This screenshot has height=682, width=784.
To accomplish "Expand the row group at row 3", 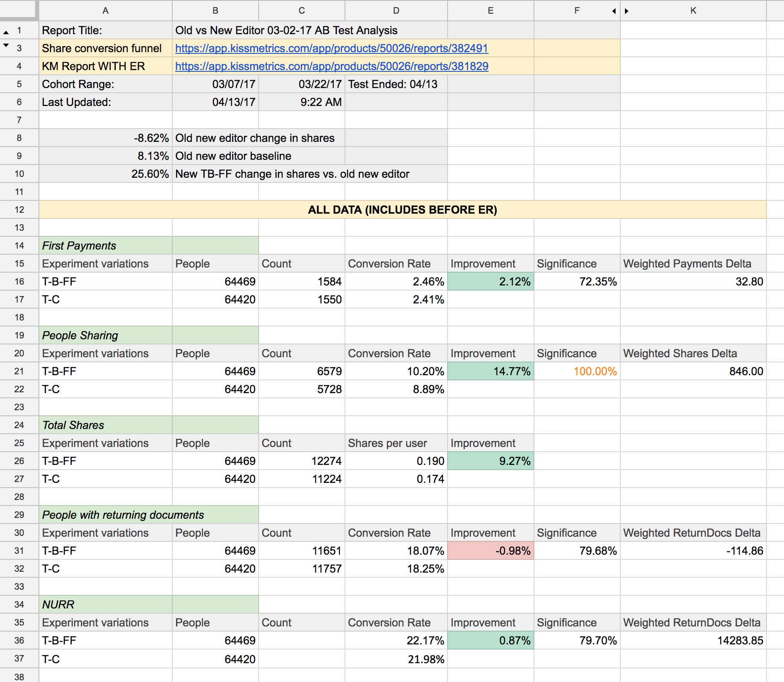I will 6,44.
